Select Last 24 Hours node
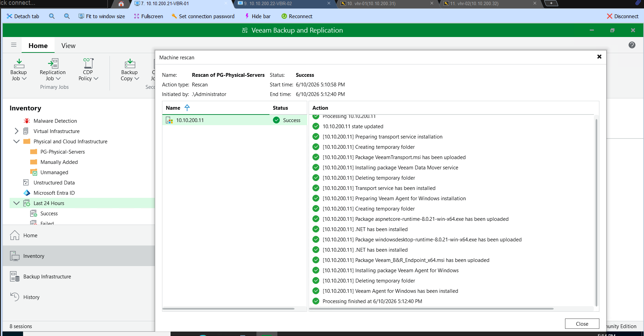This screenshot has width=644, height=336. [49, 203]
